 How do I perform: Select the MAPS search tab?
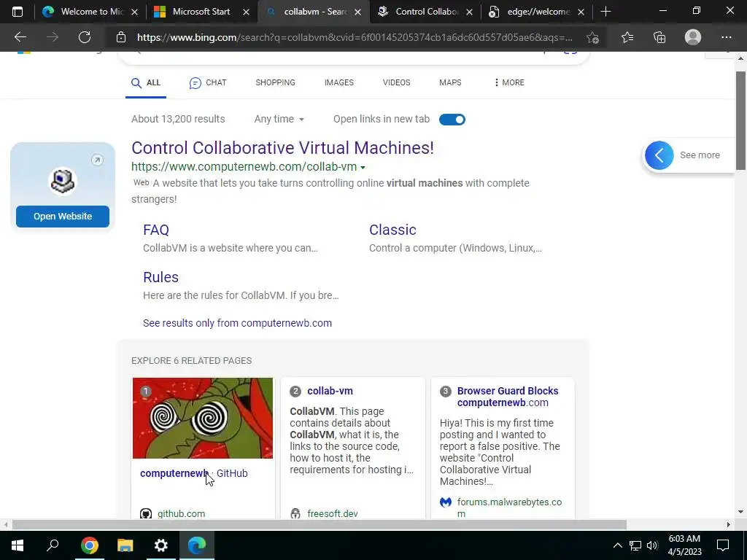[450, 82]
